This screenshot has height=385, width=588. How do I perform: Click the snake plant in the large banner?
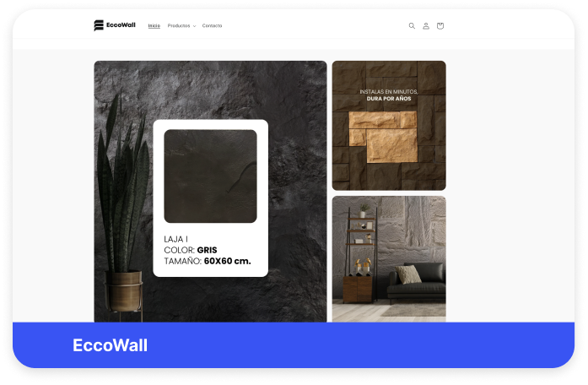(123, 194)
